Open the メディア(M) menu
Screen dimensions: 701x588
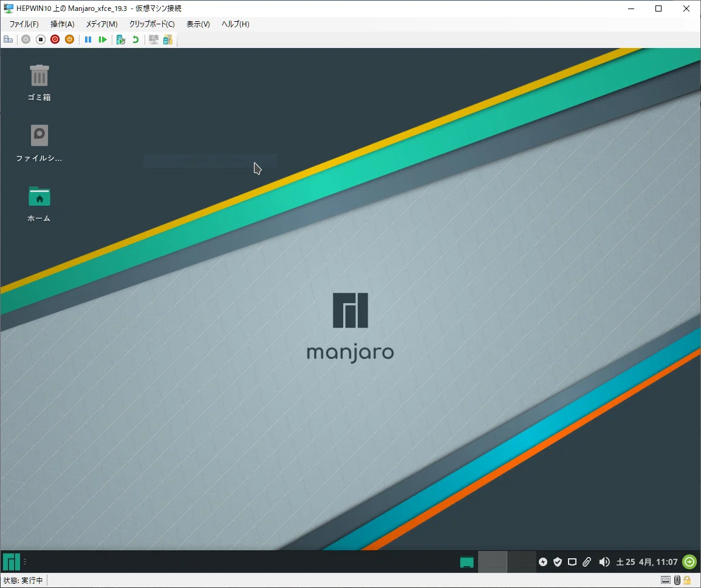(x=102, y=24)
